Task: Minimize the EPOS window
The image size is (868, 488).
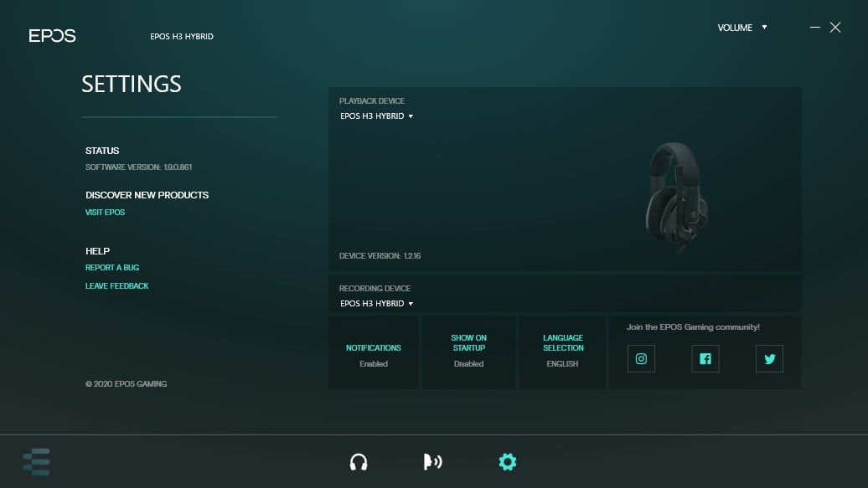Action: tap(814, 28)
